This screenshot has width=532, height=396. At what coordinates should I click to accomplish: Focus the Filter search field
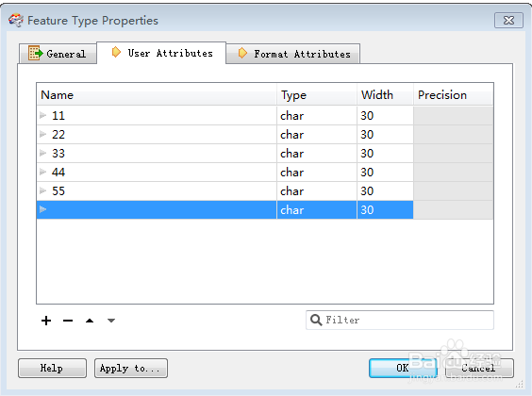coord(400,320)
